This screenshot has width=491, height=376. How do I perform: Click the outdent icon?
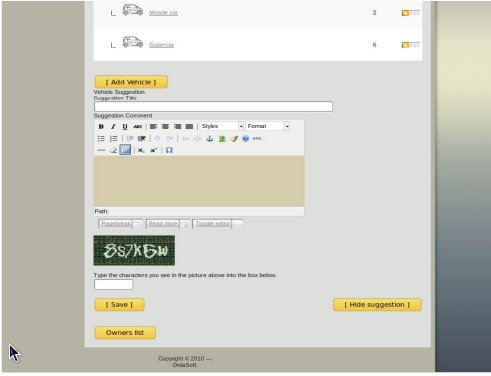click(x=130, y=139)
